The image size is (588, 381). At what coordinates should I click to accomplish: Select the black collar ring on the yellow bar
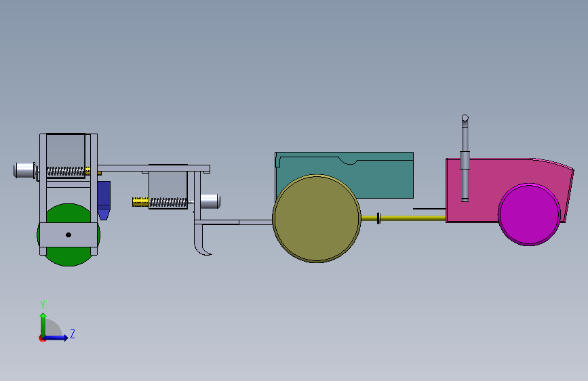click(x=378, y=218)
